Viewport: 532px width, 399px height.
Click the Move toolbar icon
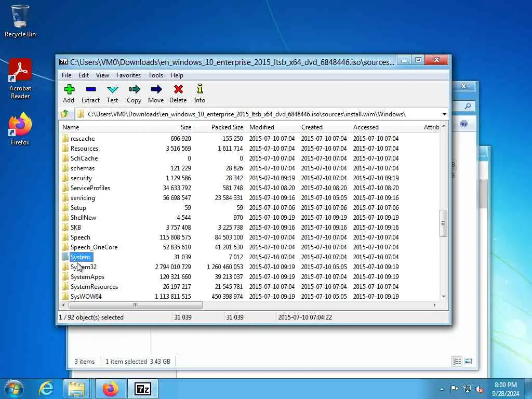156,89
